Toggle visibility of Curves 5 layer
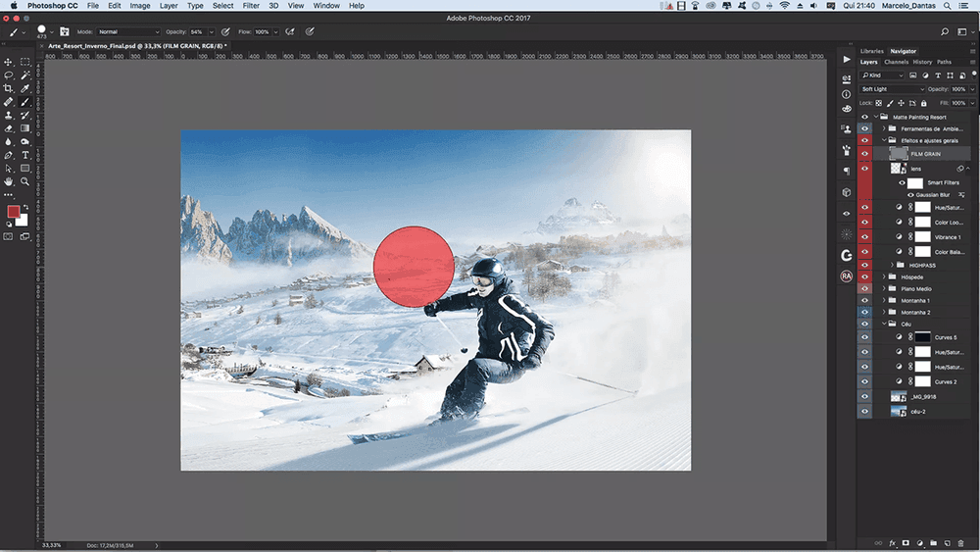Viewport: 980px width, 552px height. click(x=864, y=337)
